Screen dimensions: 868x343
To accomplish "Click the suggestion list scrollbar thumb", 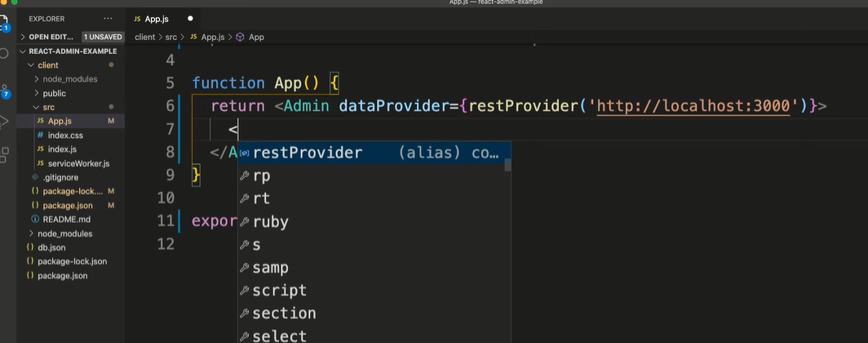I will pos(507,165).
